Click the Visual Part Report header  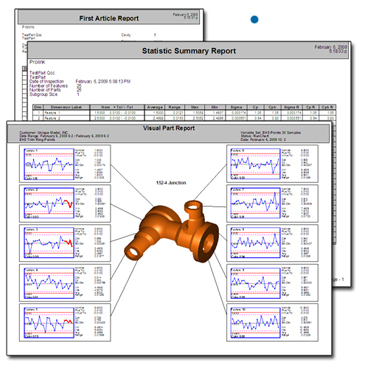(169, 128)
